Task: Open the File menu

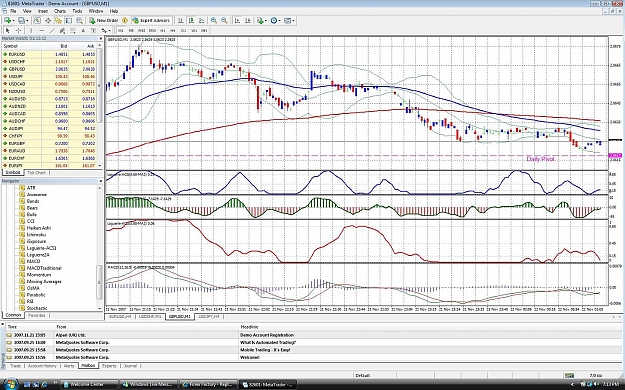Action: 13,11
